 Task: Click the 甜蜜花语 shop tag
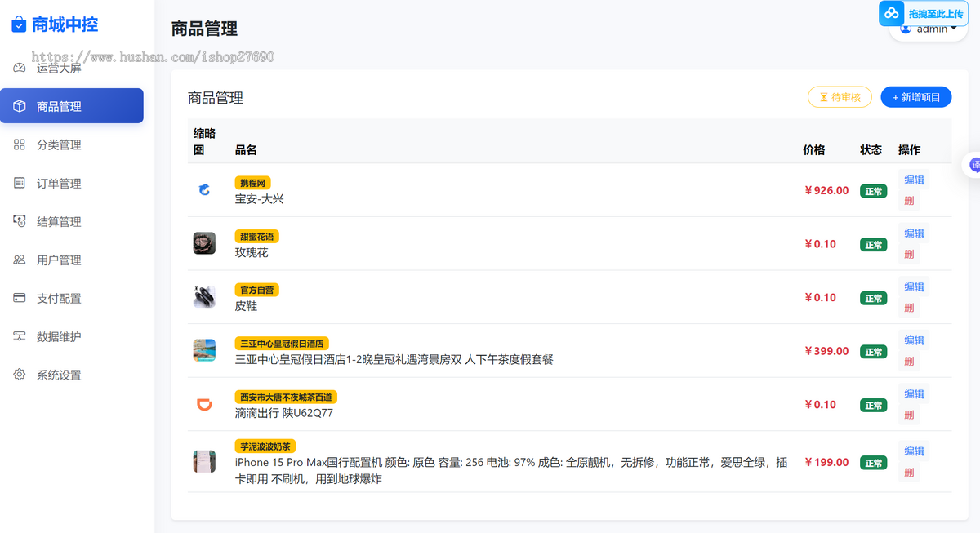pos(257,236)
